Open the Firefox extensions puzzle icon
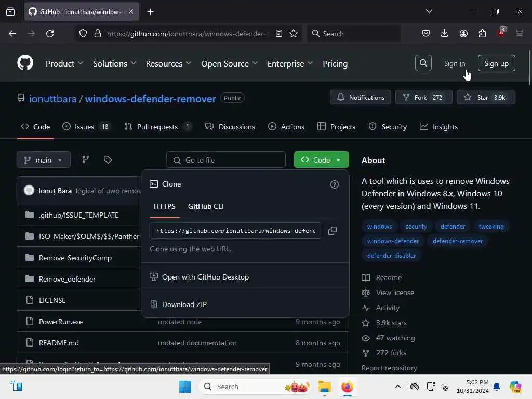The width and height of the screenshot is (532, 399). (x=482, y=34)
